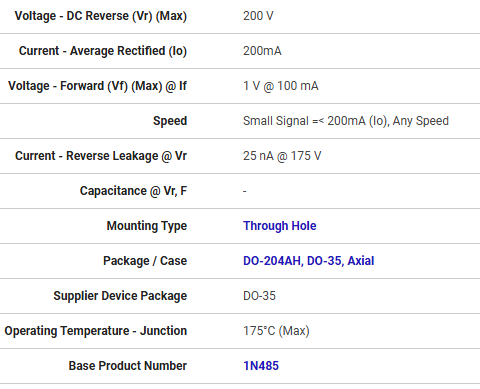
Task: Click the Operating Temperature - Junction label
Action: 96,331
